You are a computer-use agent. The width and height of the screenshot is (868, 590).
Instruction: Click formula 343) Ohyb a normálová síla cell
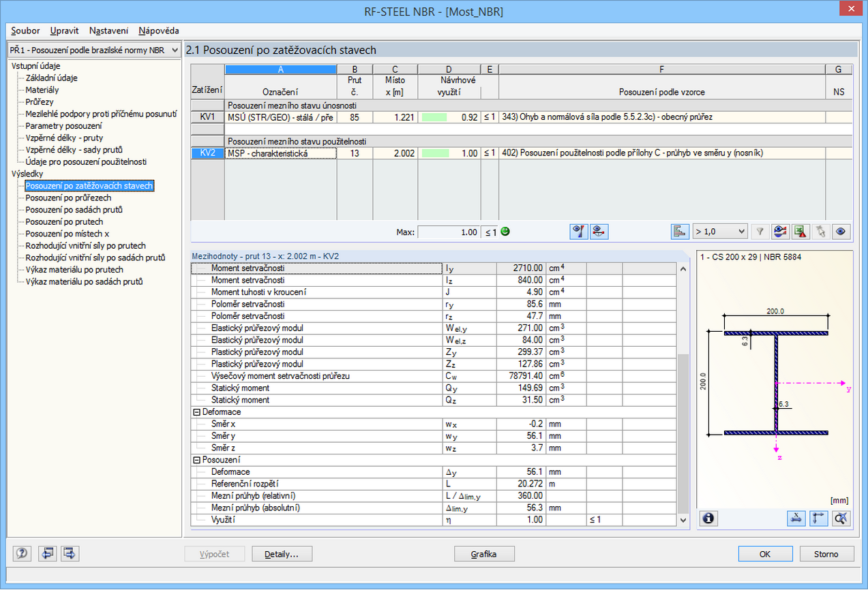tap(661, 117)
